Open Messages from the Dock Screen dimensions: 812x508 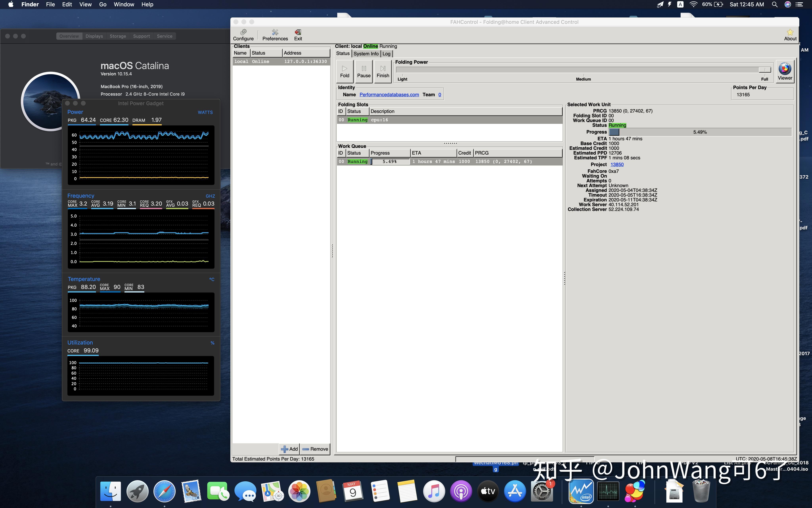point(245,491)
